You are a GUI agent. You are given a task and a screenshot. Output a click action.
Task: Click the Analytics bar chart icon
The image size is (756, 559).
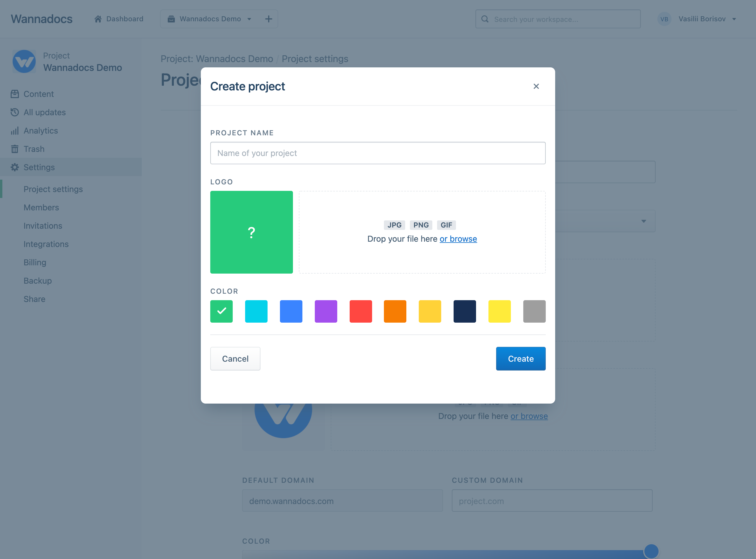[14, 131]
